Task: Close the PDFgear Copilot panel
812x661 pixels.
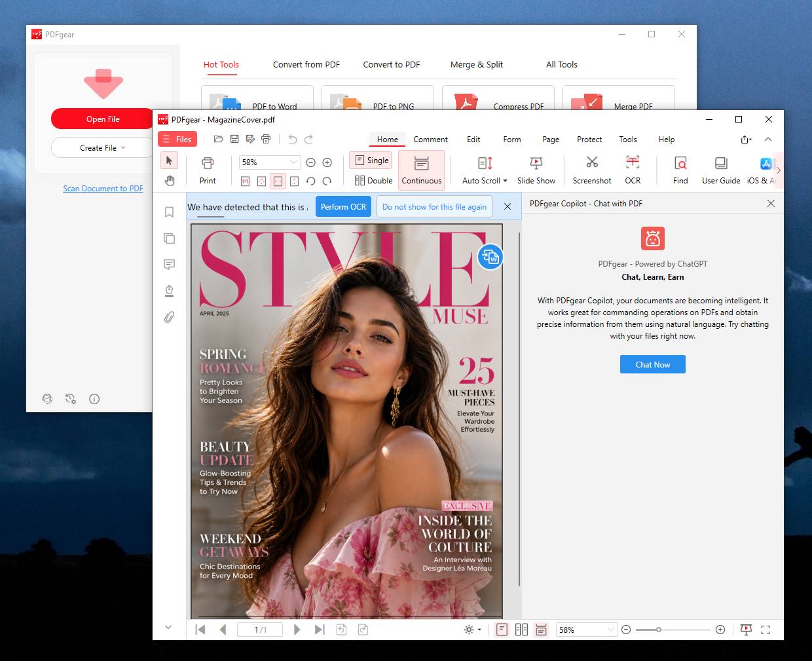Action: (771, 204)
